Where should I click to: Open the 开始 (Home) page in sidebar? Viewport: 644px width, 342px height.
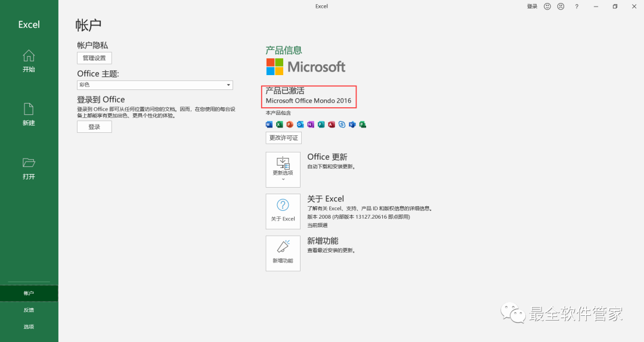tap(29, 61)
